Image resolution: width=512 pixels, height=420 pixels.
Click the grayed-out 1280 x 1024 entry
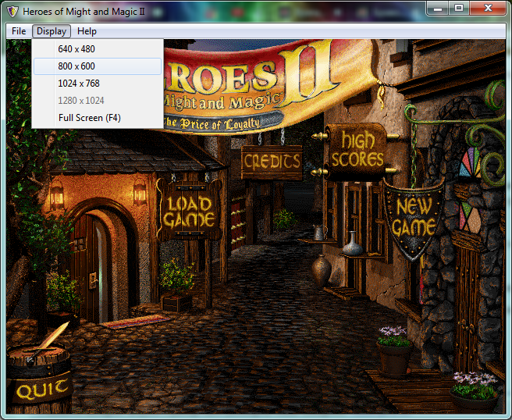point(98,101)
